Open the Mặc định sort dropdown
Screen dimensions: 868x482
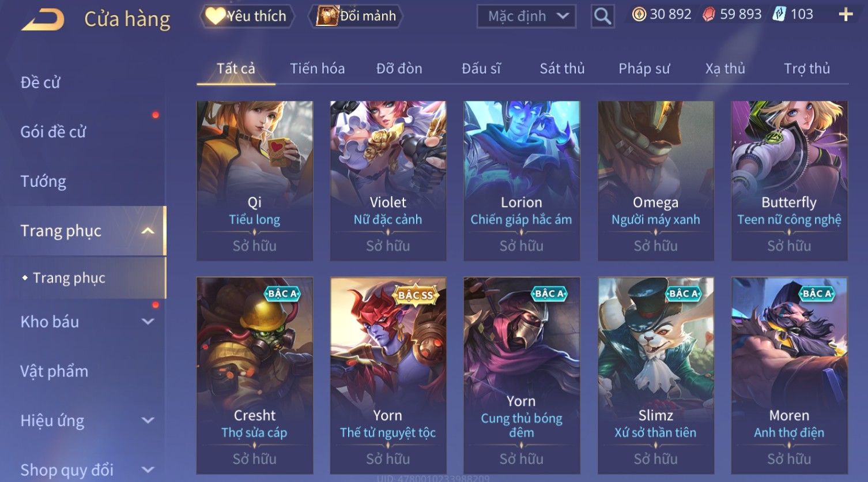[527, 16]
